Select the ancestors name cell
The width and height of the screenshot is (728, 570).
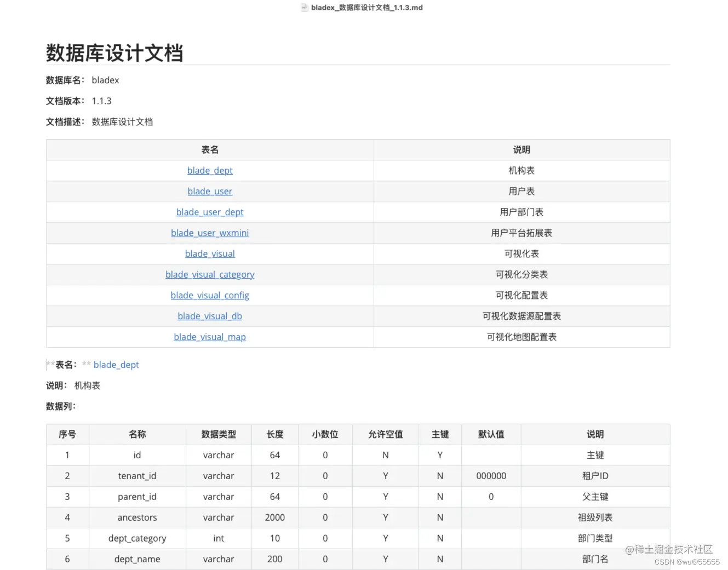[x=137, y=517]
